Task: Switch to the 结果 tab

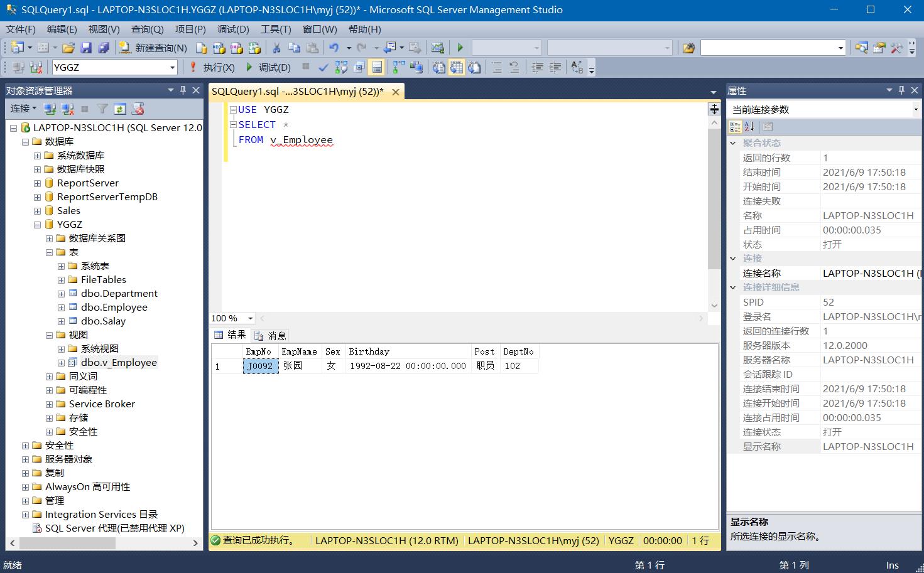Action: coord(230,335)
